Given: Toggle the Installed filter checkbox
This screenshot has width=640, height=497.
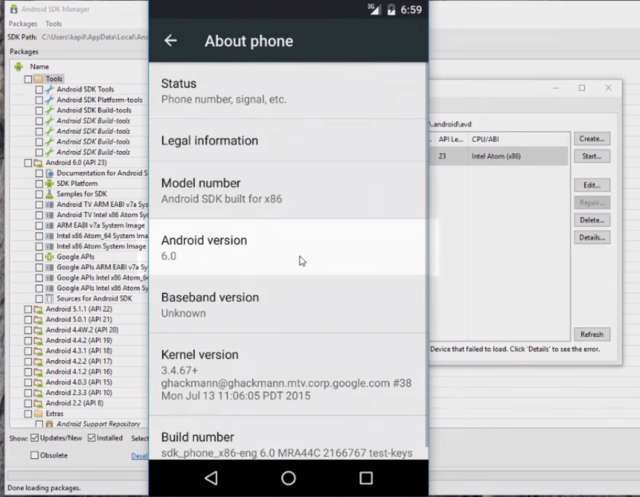Looking at the screenshot, I should [x=91, y=438].
